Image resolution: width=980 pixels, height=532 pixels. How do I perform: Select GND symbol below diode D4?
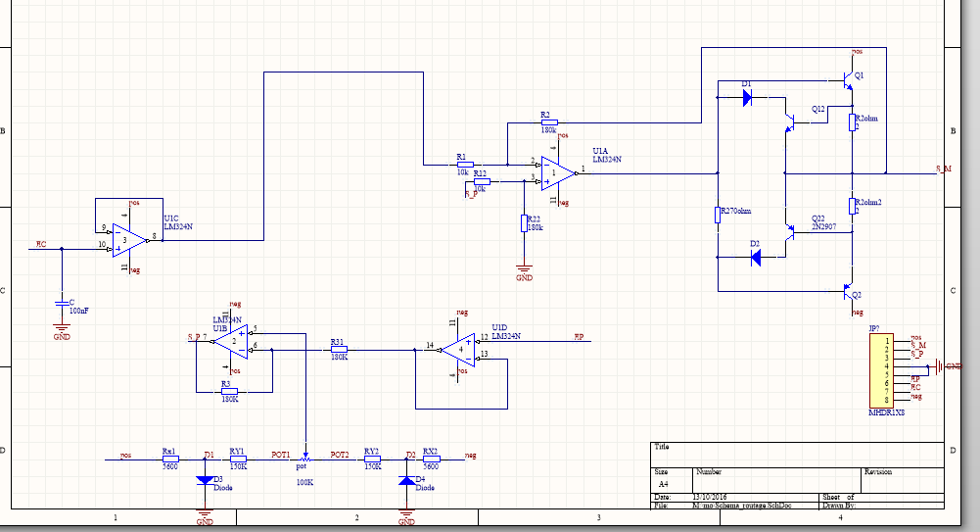click(x=407, y=513)
